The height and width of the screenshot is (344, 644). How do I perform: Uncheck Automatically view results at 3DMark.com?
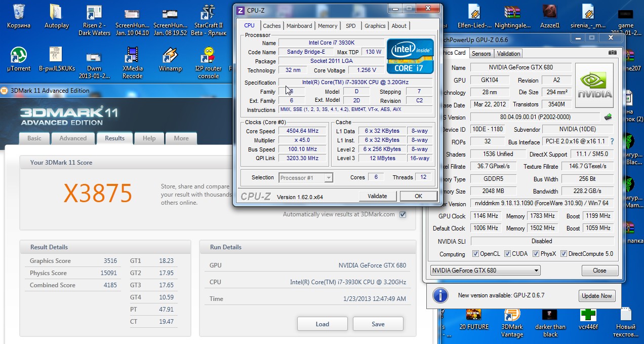click(x=402, y=214)
